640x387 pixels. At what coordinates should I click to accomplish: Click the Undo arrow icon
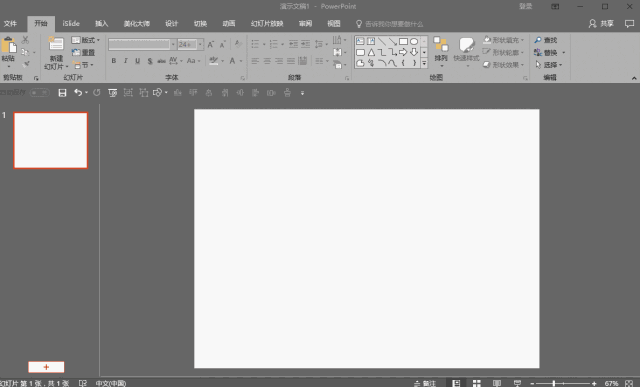[78, 93]
